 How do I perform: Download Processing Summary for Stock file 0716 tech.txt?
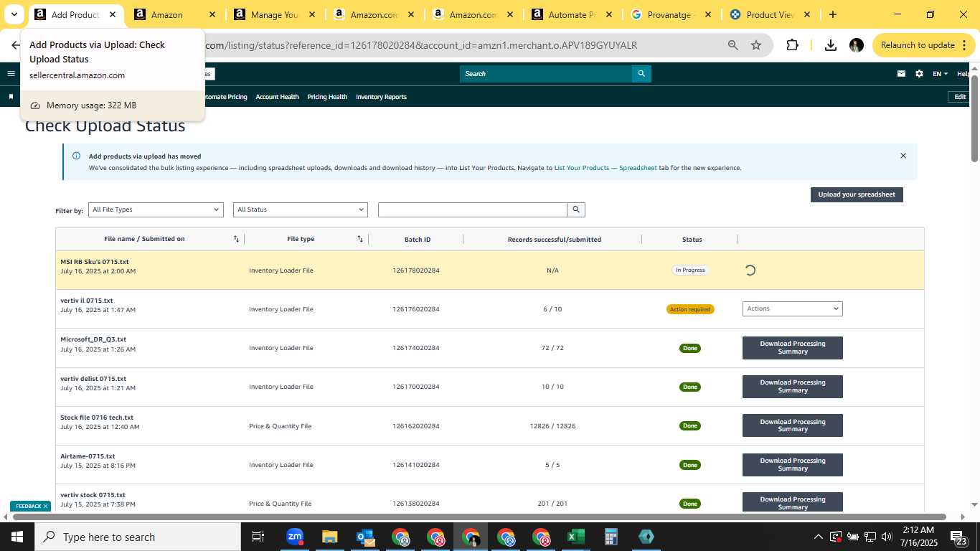pyautogui.click(x=793, y=425)
